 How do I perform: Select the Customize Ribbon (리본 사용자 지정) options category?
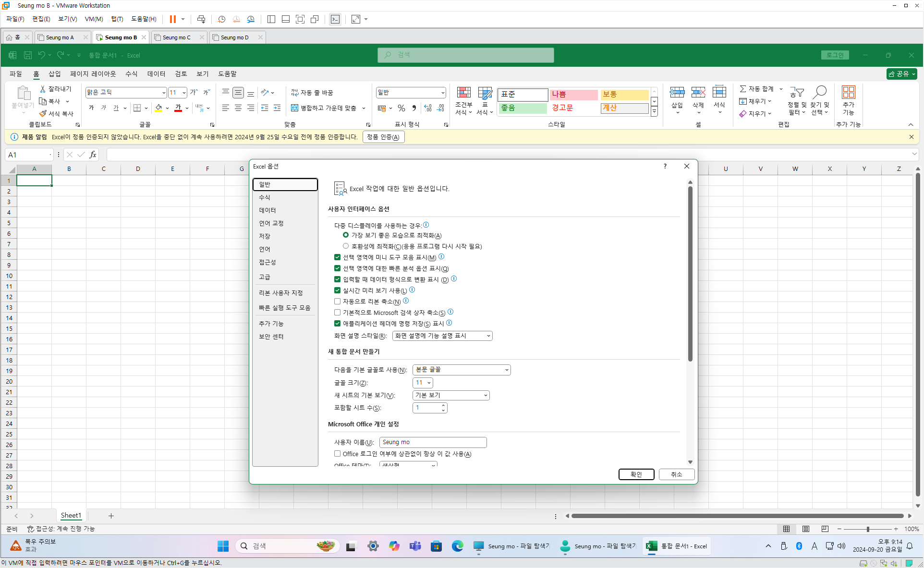(281, 293)
